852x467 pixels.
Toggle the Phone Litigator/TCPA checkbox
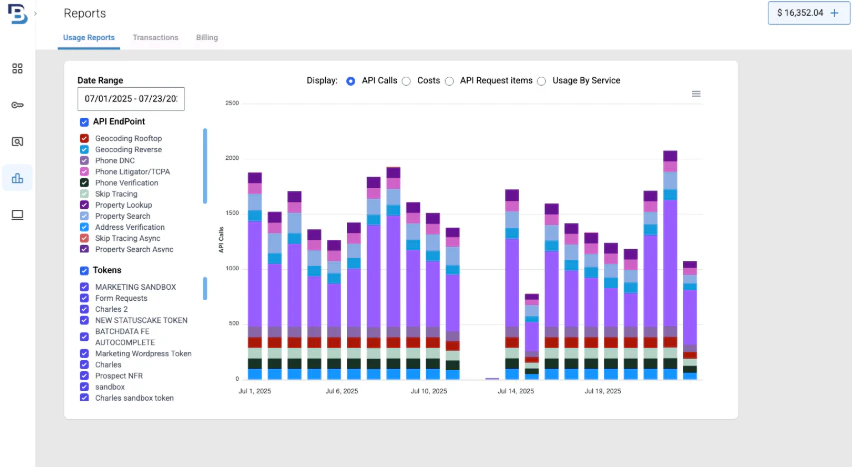84,172
